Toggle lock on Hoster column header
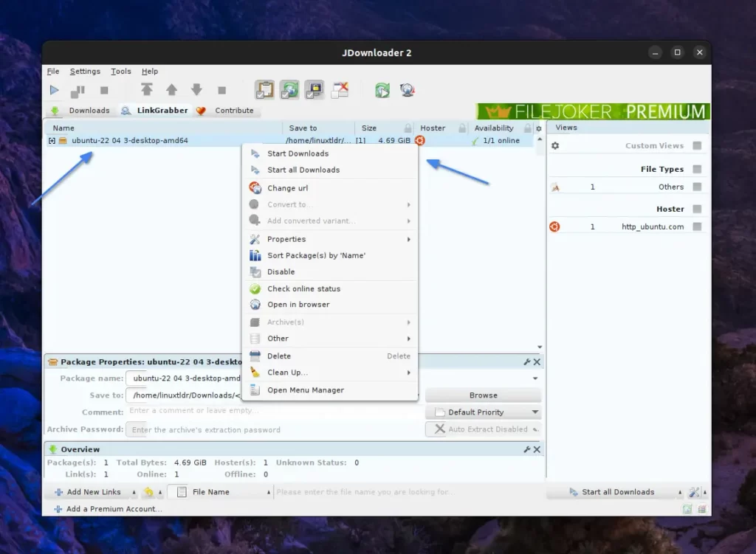This screenshot has width=756, height=554. click(x=462, y=128)
